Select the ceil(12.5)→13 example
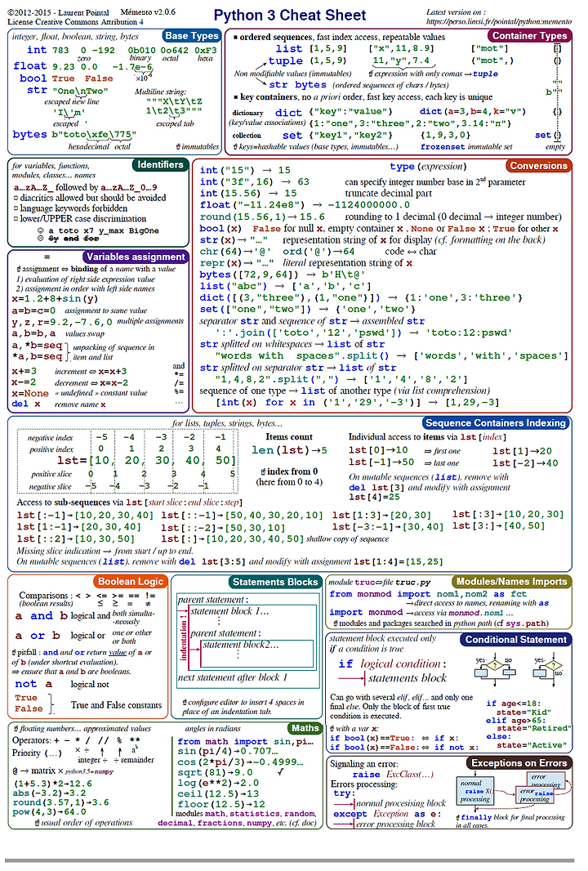 click(x=218, y=794)
